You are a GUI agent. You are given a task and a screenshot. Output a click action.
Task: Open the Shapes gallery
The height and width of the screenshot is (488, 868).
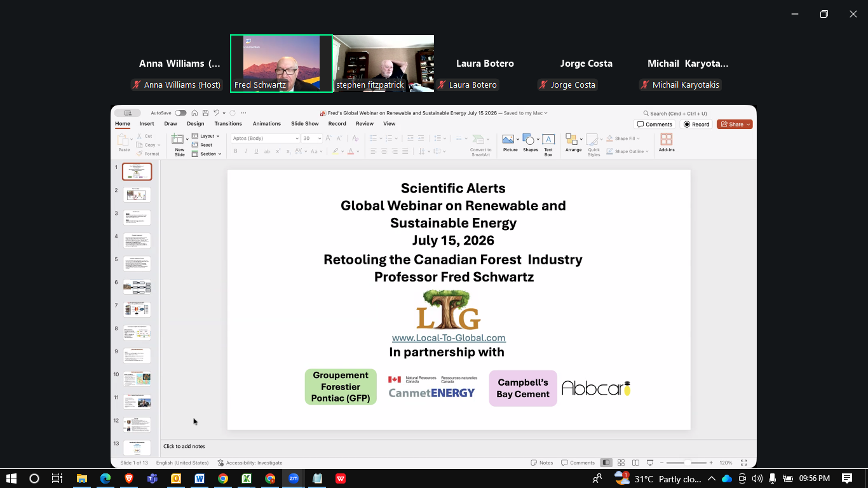pyautogui.click(x=530, y=144)
